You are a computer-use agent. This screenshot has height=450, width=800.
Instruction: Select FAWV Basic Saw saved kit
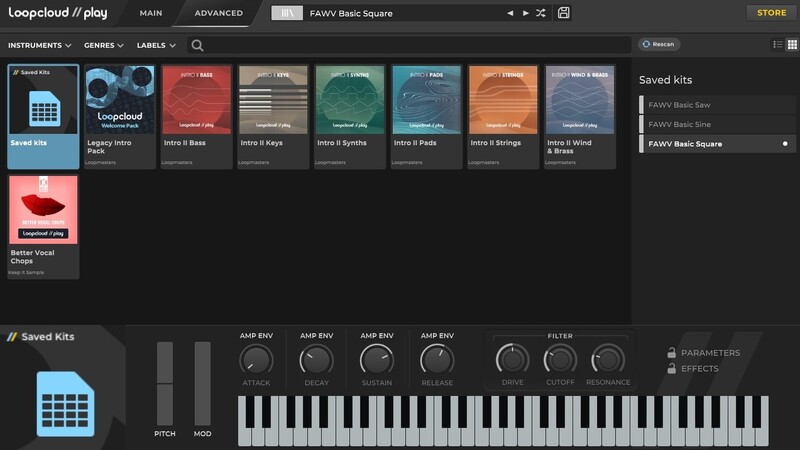[x=716, y=105]
